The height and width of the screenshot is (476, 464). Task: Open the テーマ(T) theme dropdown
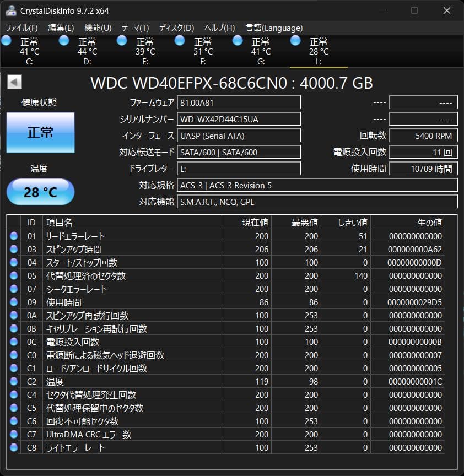pyautogui.click(x=136, y=28)
